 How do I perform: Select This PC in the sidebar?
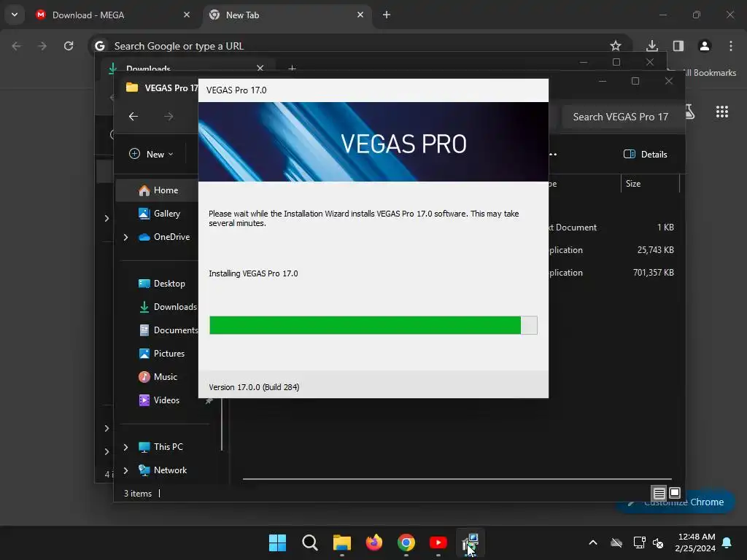(160, 447)
